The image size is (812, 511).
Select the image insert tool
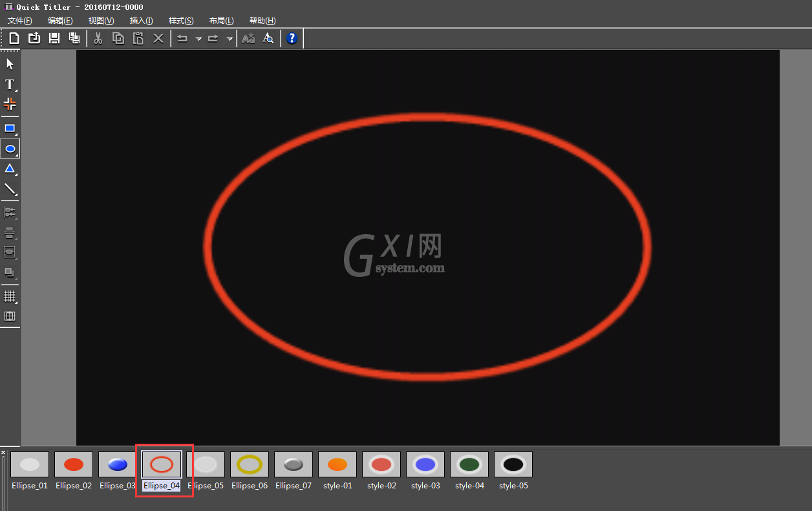point(10,103)
